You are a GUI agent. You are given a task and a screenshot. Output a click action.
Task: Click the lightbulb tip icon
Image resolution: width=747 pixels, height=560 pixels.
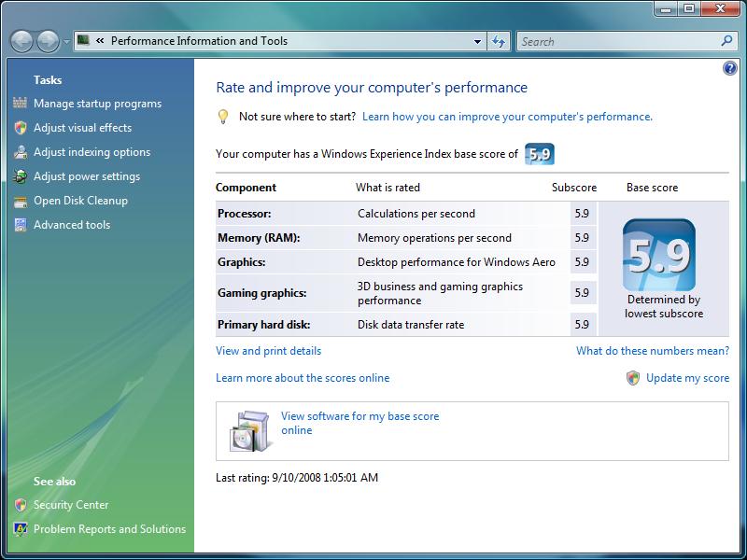[222, 117]
